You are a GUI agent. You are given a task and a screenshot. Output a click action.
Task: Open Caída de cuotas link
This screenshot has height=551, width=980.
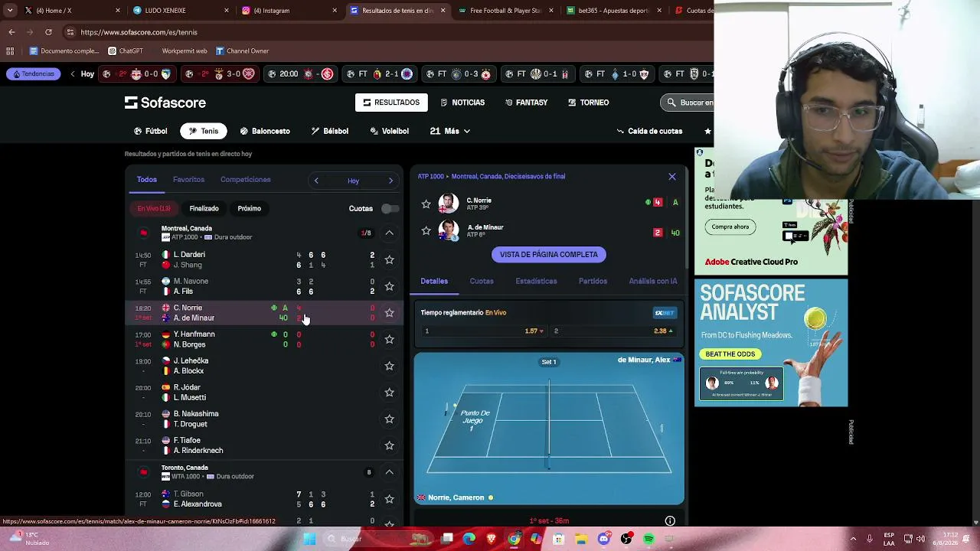click(649, 131)
